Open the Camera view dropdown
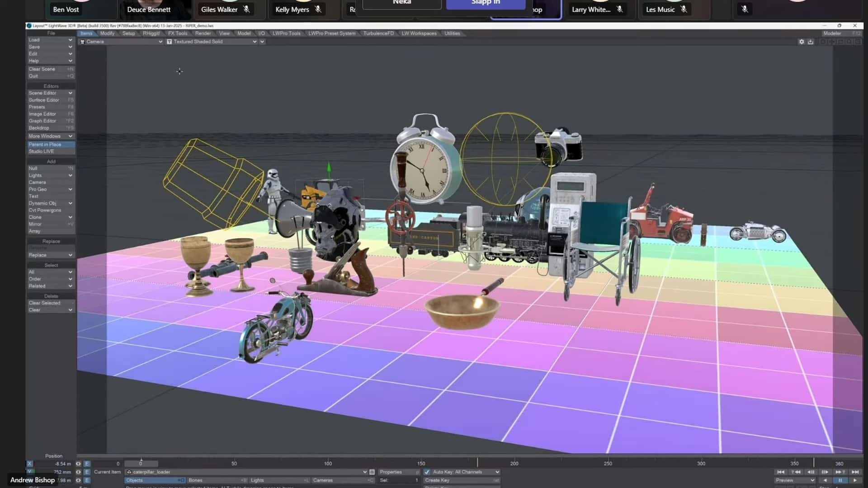Viewport: 868px width, 488px height. click(121, 41)
